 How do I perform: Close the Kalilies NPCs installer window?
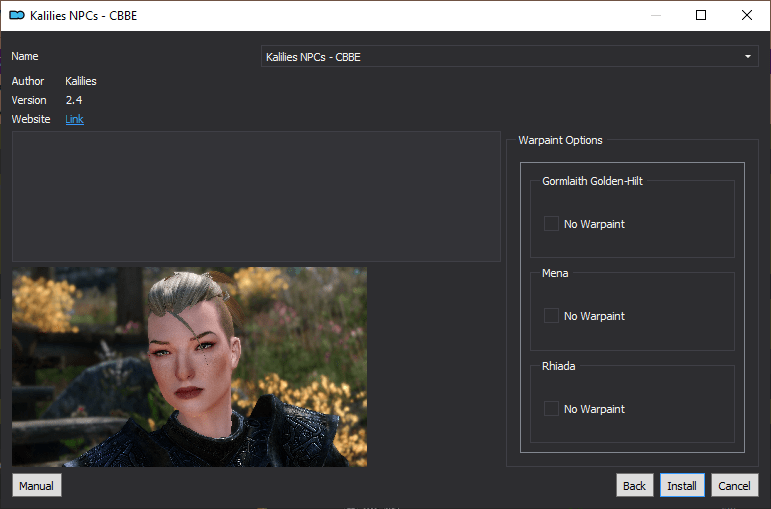point(747,15)
